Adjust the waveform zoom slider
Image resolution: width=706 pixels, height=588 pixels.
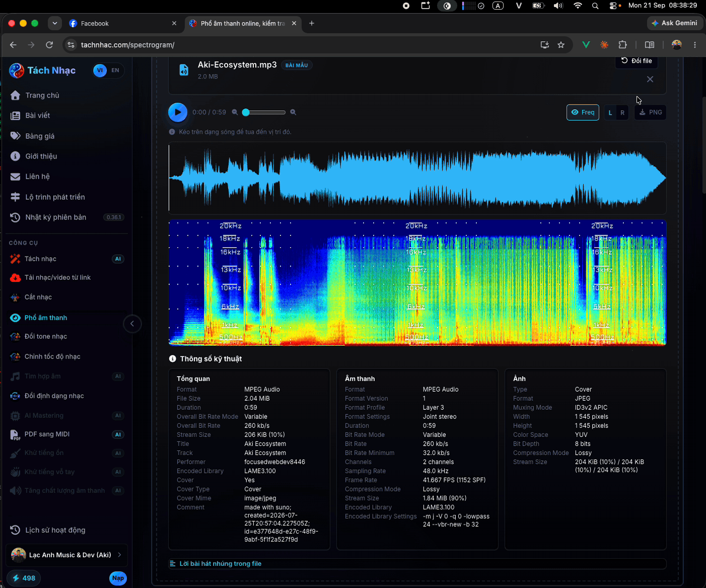(x=264, y=112)
